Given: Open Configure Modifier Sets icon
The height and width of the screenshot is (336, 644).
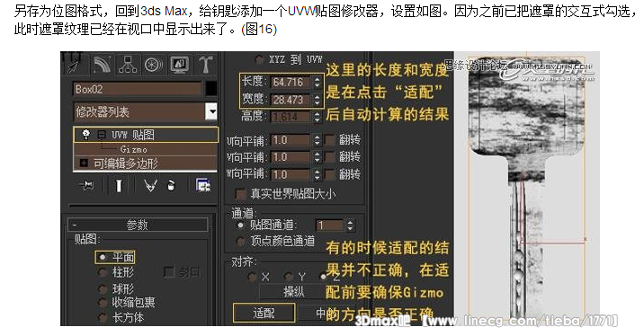Looking at the screenshot, I should [203, 185].
